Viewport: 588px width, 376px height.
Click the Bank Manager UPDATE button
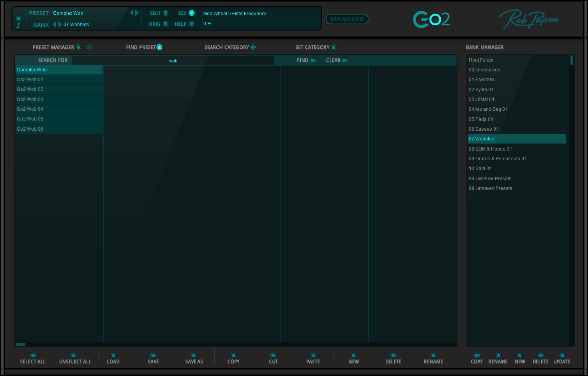562,355
